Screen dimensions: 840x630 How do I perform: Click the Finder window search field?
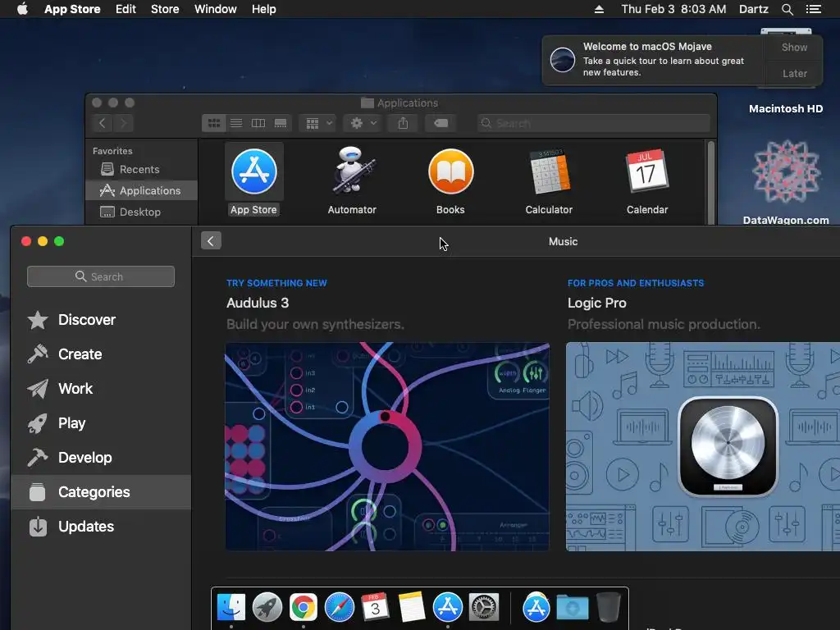(594, 123)
